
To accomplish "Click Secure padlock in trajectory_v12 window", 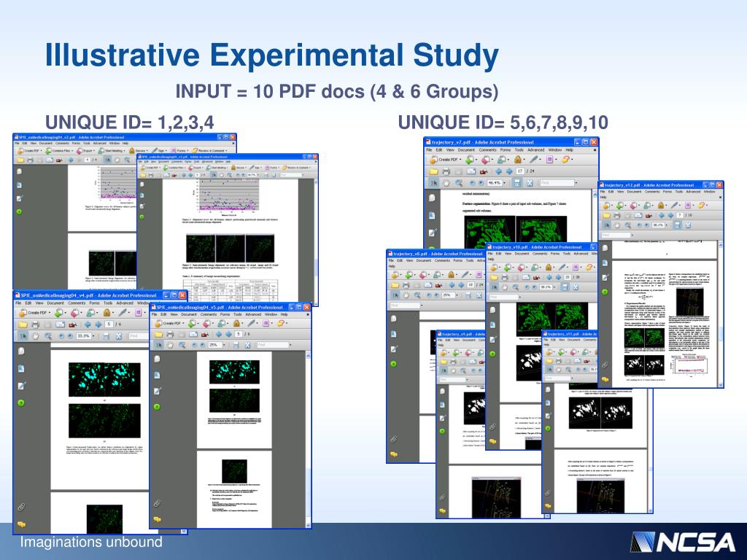I will [661, 205].
